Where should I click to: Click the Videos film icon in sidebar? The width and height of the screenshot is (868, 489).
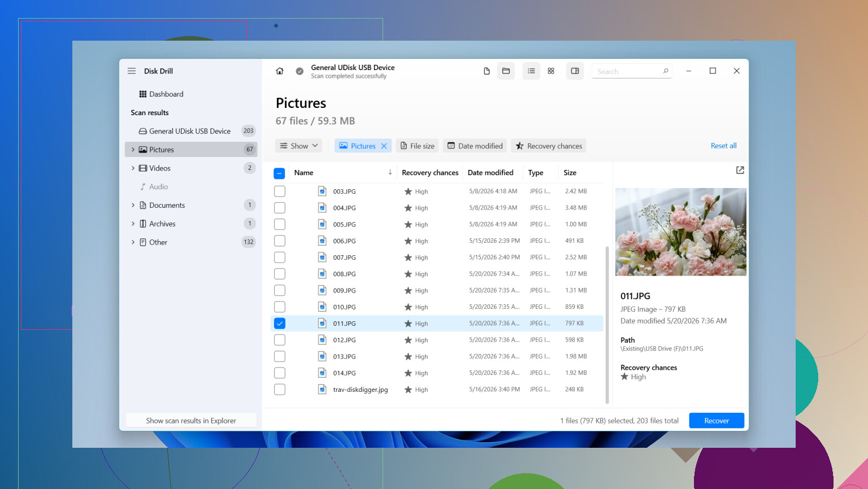(x=143, y=168)
